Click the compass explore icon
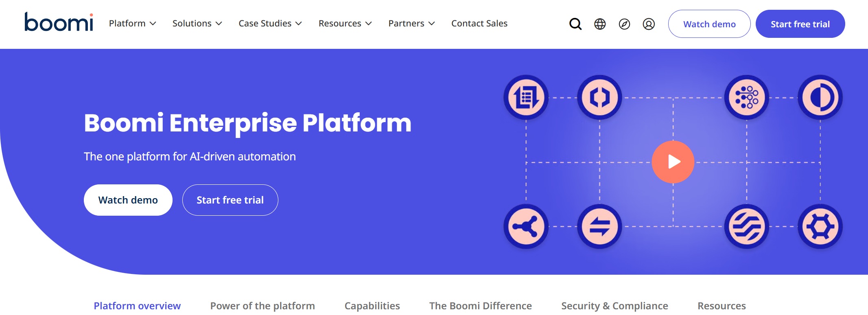 point(624,24)
